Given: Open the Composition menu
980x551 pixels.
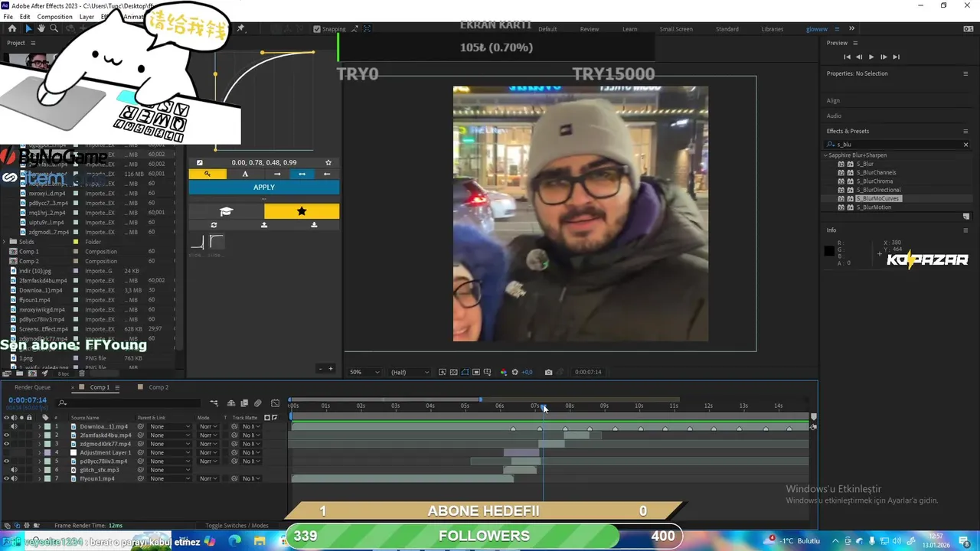Looking at the screenshot, I should click(x=55, y=16).
